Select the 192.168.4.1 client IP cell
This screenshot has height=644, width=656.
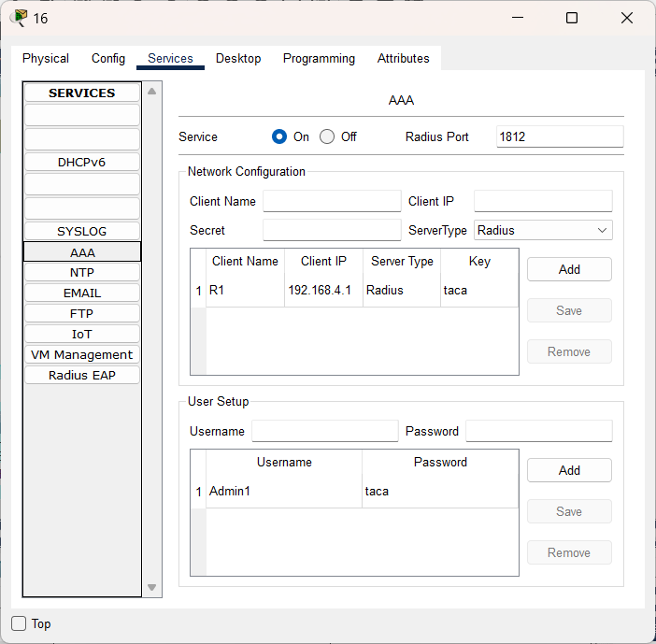pyautogui.click(x=324, y=291)
